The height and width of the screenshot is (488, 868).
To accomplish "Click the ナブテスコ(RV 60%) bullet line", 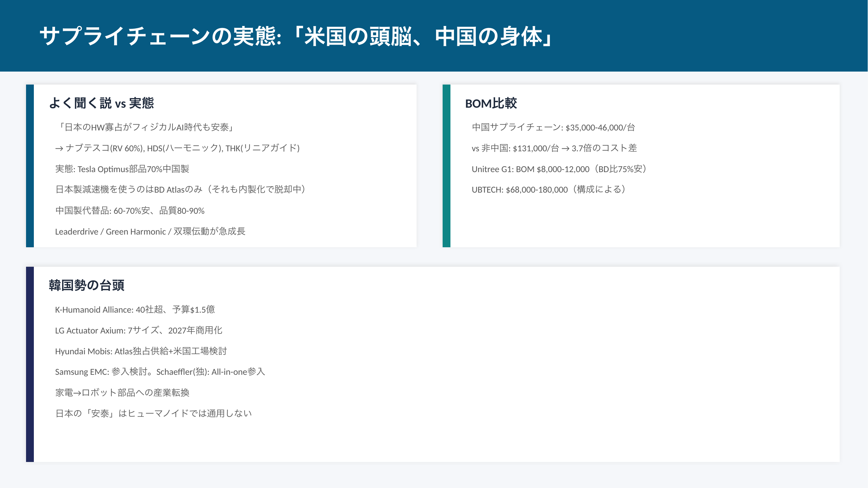I will [177, 148].
